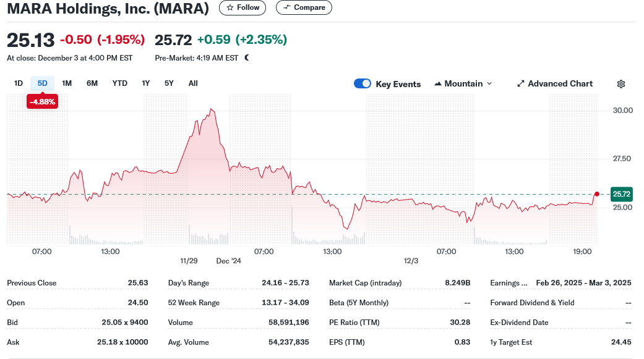Click the Volume value 58,591,196
The width and height of the screenshot is (644, 359).
(x=289, y=322)
